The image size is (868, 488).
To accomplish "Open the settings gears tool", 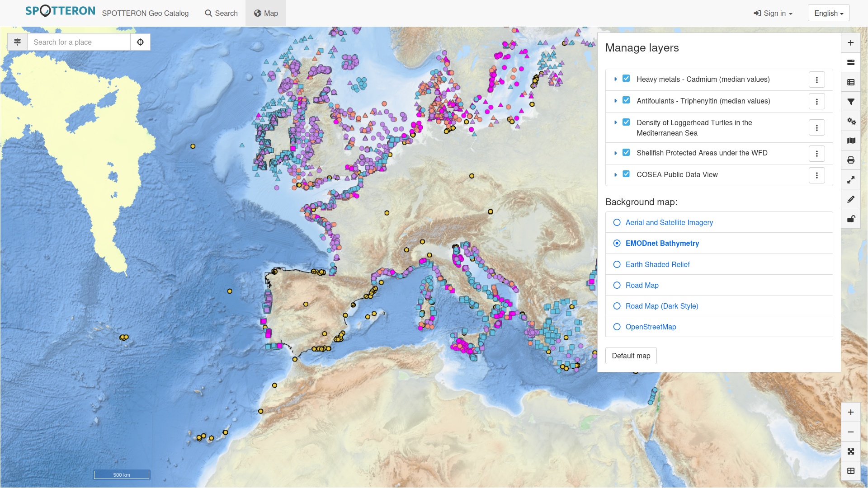I will tap(851, 122).
